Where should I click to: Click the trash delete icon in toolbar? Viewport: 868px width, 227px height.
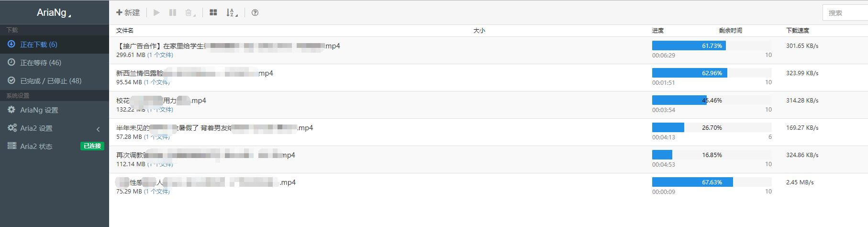tap(189, 13)
